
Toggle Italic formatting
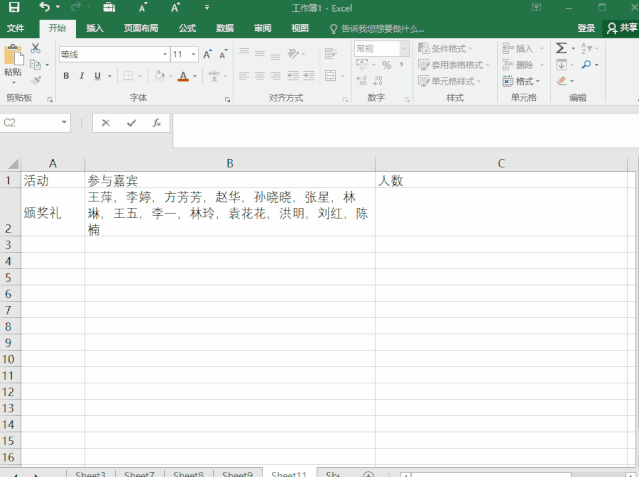point(81,76)
